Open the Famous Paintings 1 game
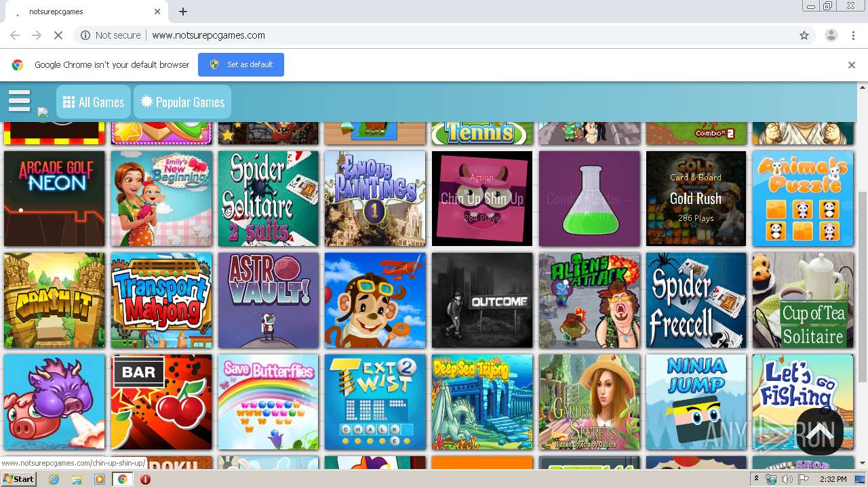868x488 pixels. pos(375,199)
